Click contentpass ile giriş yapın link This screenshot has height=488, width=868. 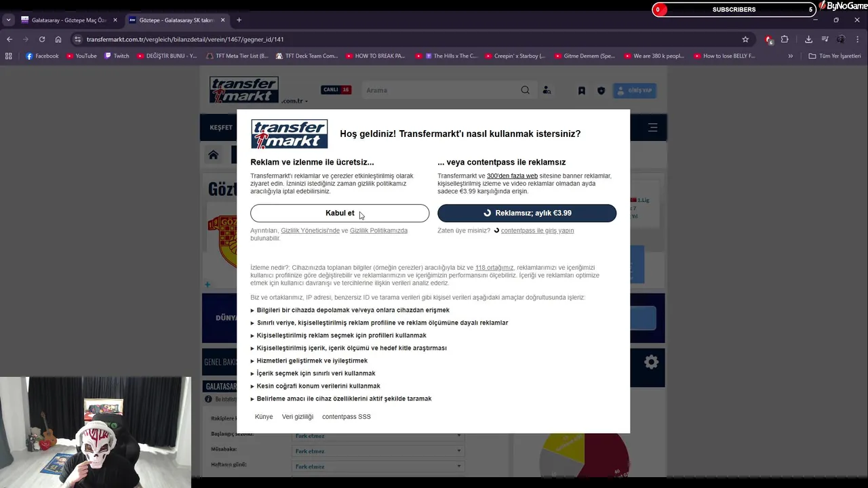pos(537,230)
